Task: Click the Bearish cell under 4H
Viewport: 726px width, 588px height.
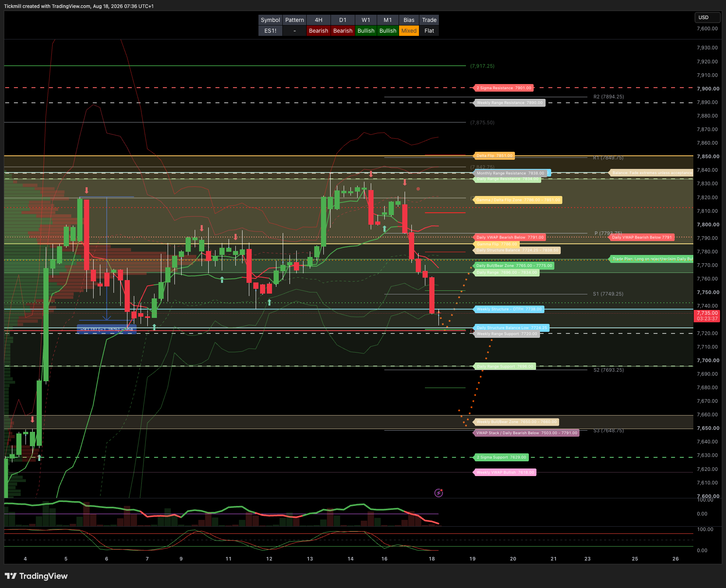Action: pos(319,31)
